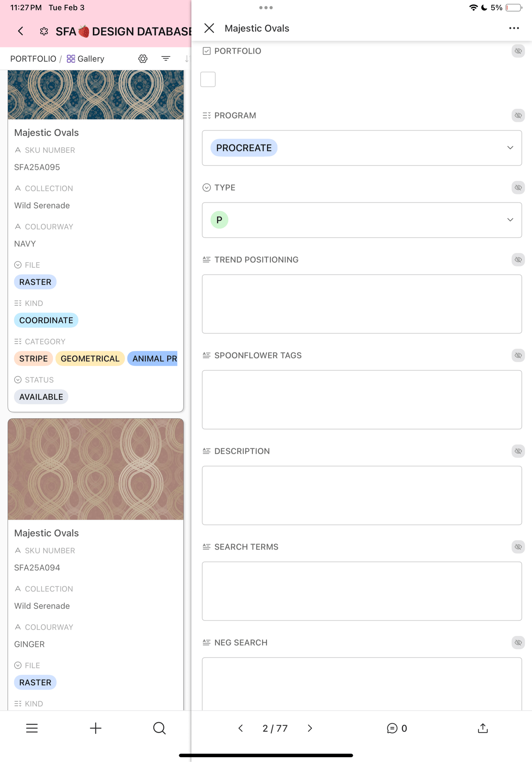Tap the Wi-Fi status icon
532x762 pixels.
pyautogui.click(x=473, y=8)
